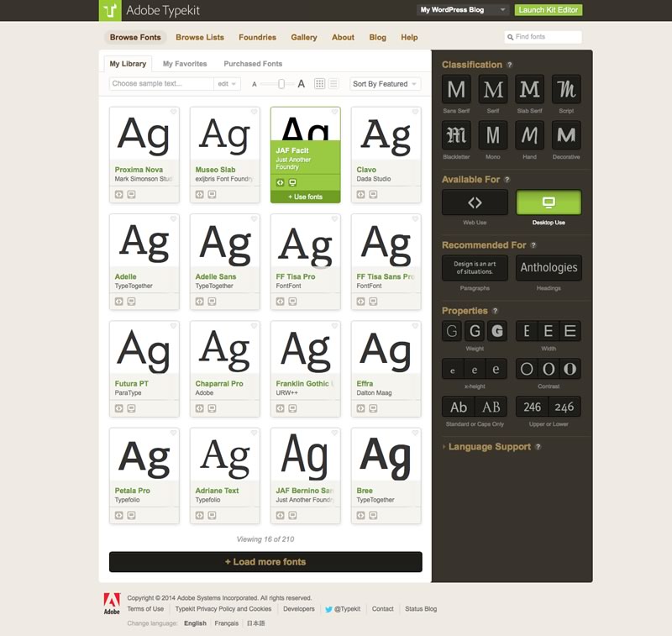Screen dimensions: 672x636
Task: Open the Sort By Featured dropdown
Action: point(386,84)
